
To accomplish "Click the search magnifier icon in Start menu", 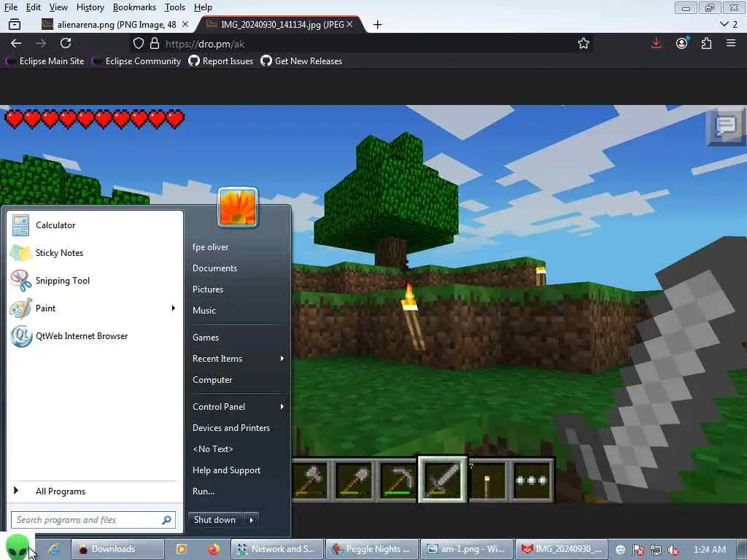I will tap(166, 520).
